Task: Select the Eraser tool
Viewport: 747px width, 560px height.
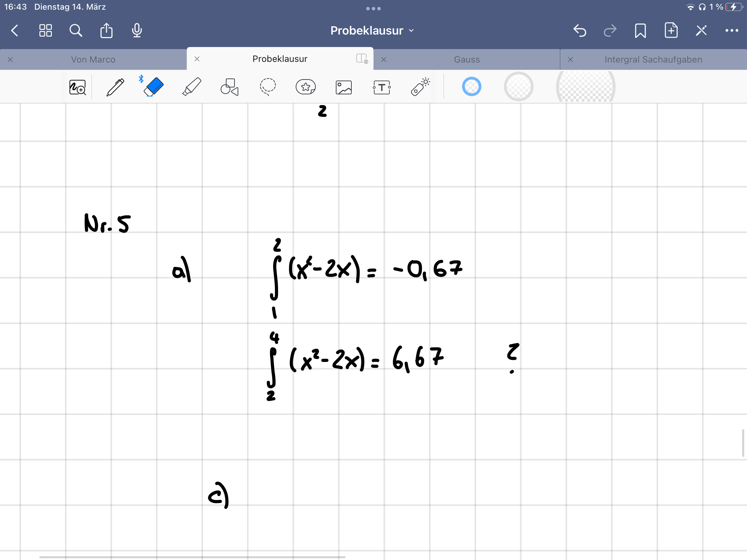Action: point(153,87)
